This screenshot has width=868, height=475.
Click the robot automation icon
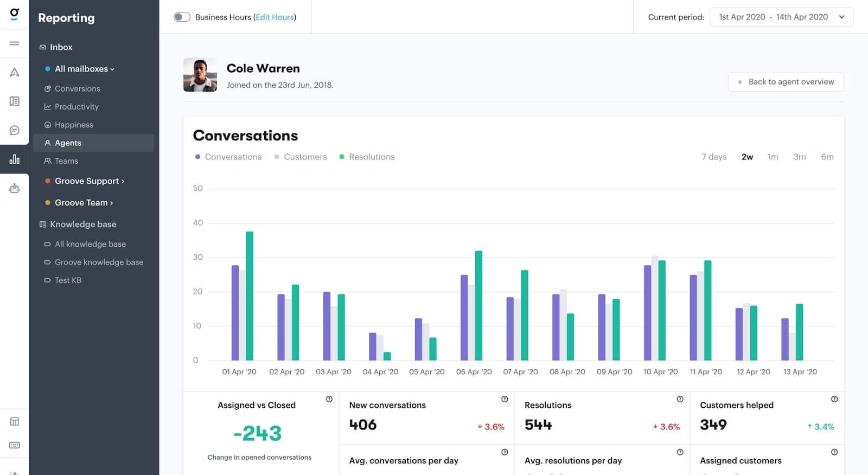tap(15, 188)
